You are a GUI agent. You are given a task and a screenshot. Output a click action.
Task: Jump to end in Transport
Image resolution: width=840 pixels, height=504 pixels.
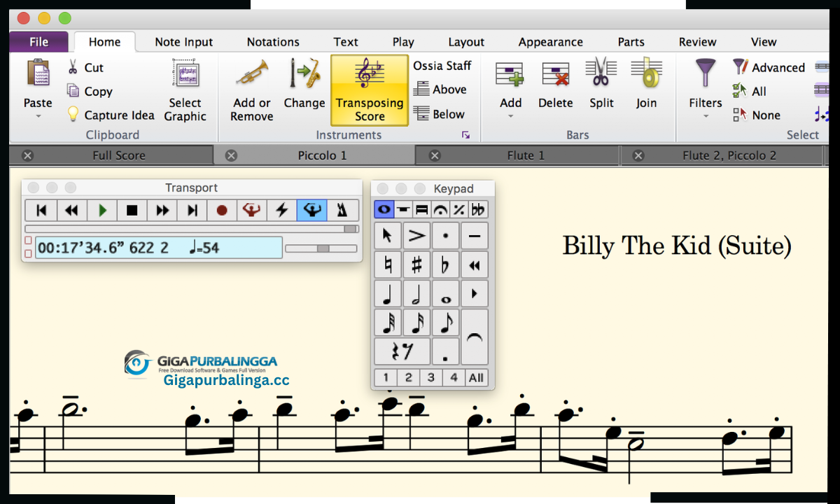(192, 210)
